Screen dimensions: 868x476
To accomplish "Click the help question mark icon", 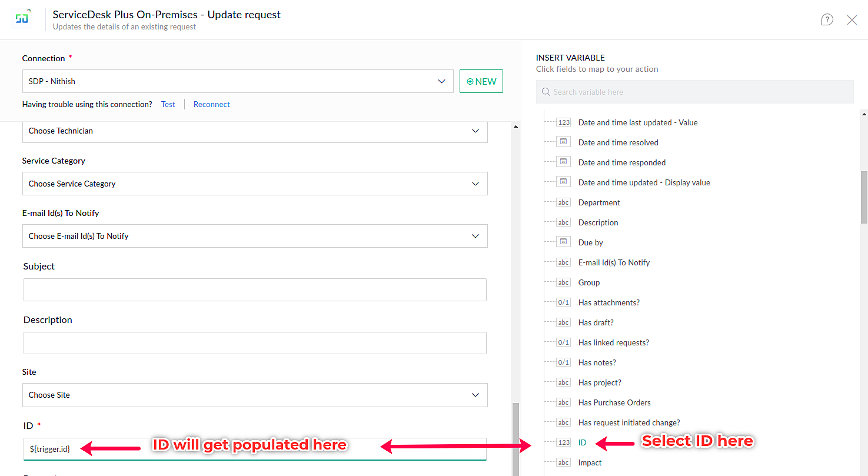I will 827,20.
